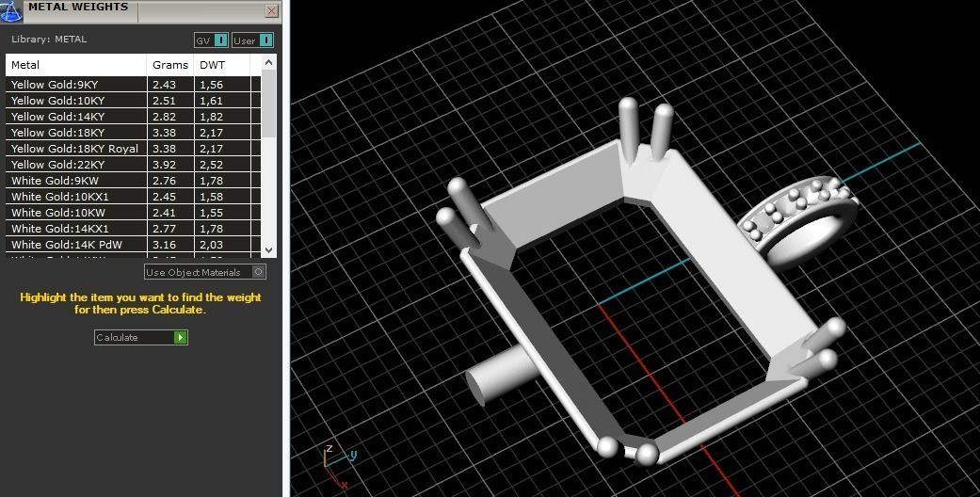Click the metal list scroll down arrow

(268, 249)
